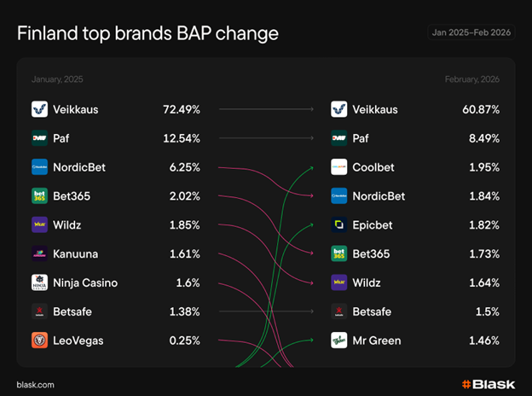Select the Betsafe logo in January column
The width and height of the screenshot is (532, 396).
point(39,312)
